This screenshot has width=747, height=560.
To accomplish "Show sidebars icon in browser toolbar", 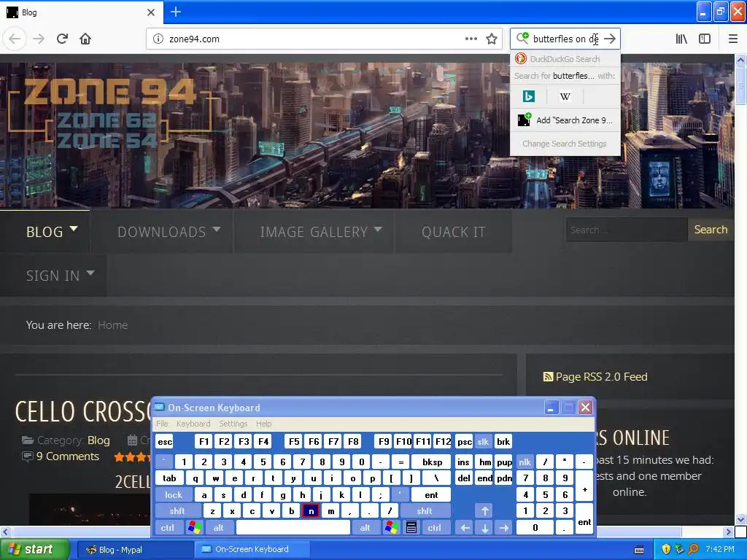I will point(705,39).
